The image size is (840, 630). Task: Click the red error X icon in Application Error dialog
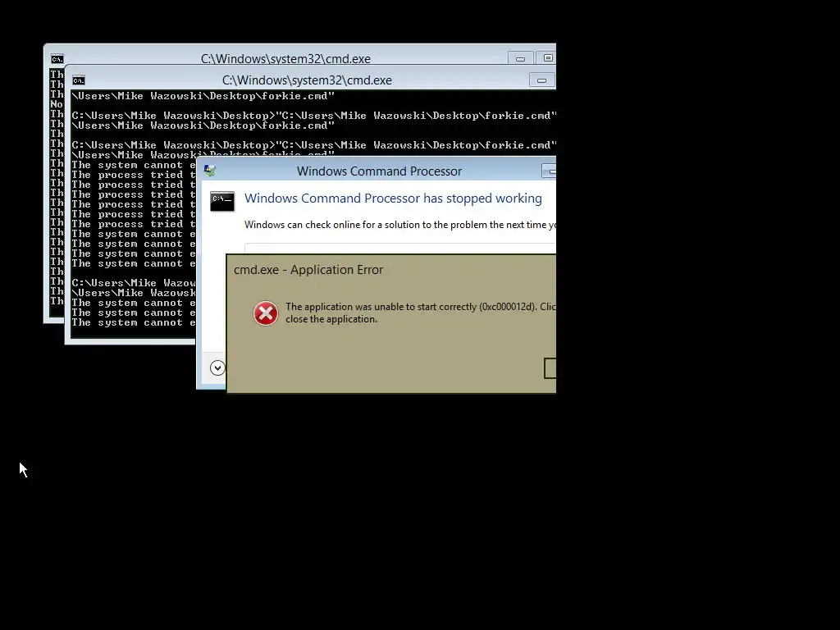(266, 313)
